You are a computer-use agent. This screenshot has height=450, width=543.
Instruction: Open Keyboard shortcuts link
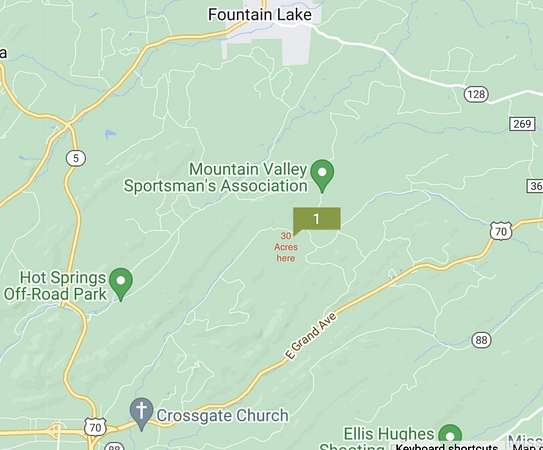(x=446, y=447)
